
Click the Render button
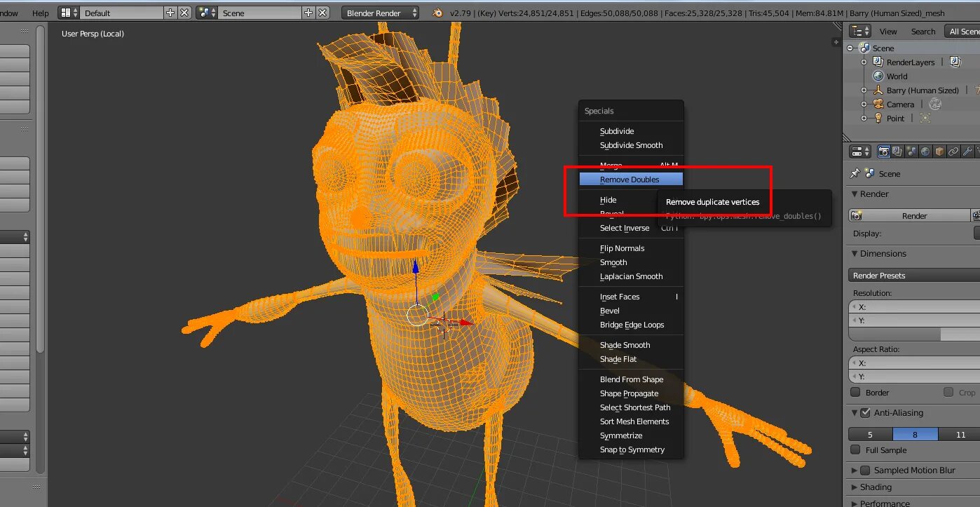coord(909,215)
